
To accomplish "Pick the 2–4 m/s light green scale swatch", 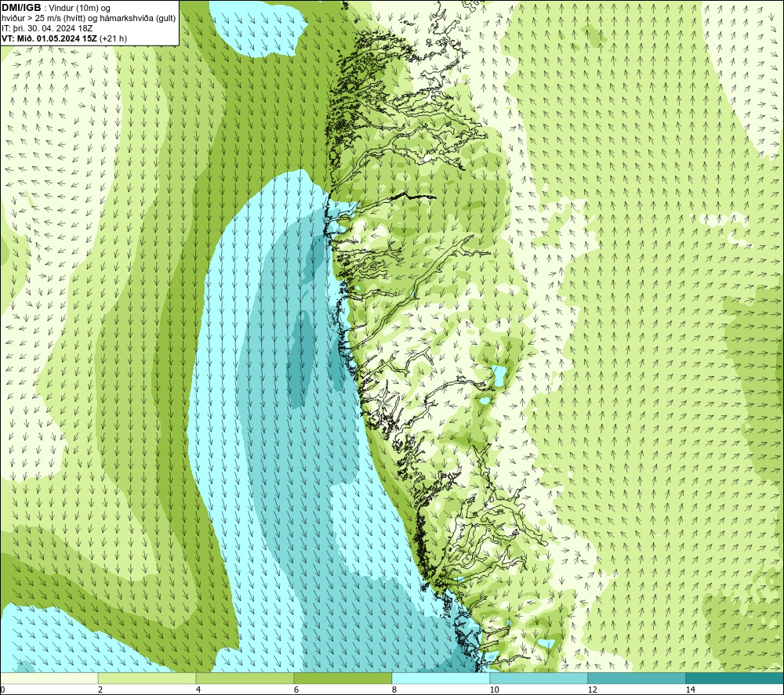I will tap(147, 678).
